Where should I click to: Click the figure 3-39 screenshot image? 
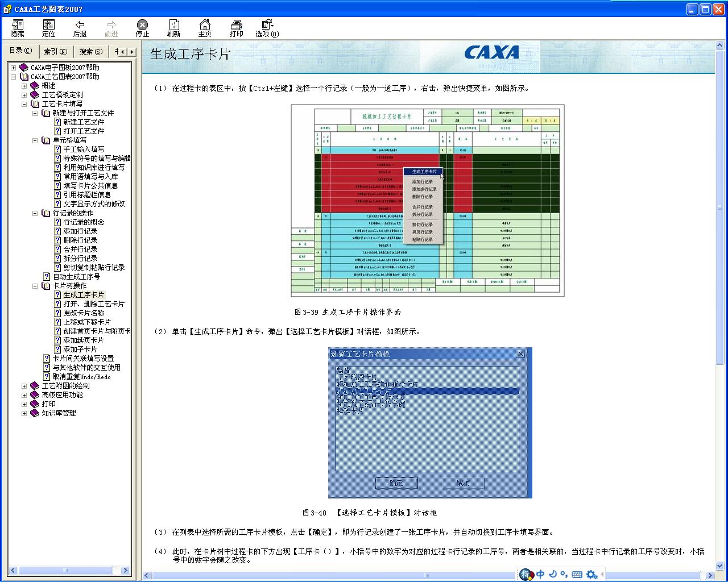[428, 200]
